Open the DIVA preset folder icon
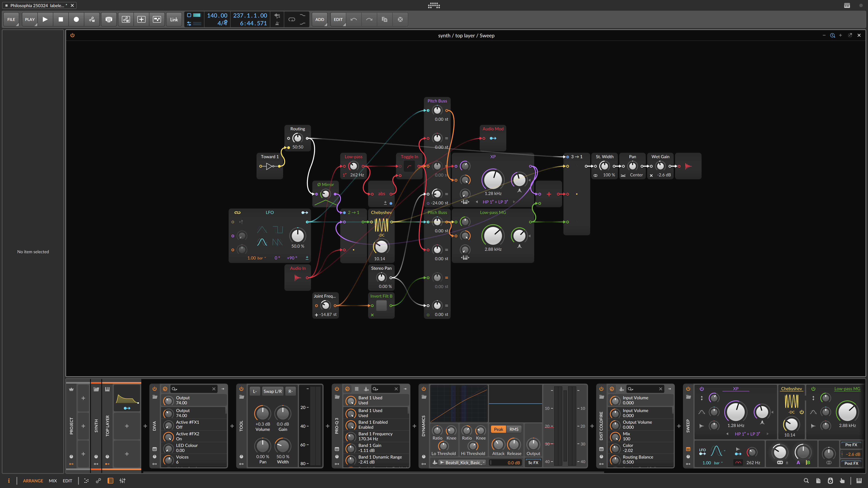Image resolution: width=868 pixels, height=488 pixels. (x=155, y=397)
